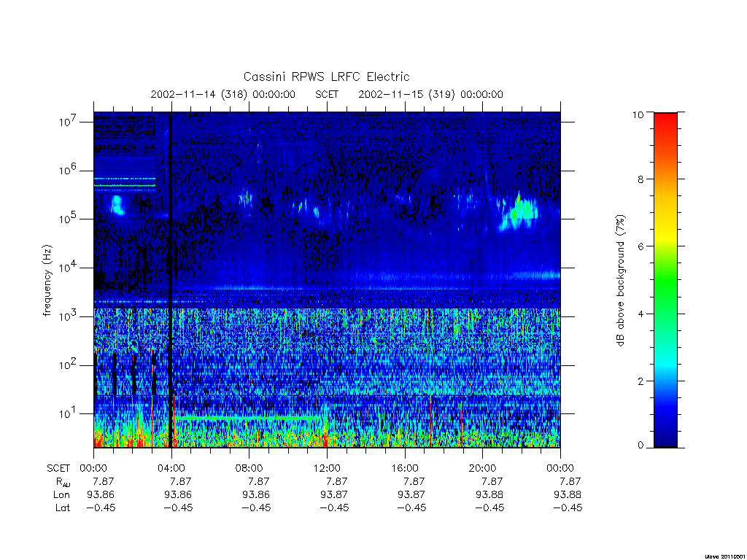Viewport: 747px width, 560px height.
Task: Click the Lon value under 20:00
Action: pyautogui.click(x=489, y=495)
